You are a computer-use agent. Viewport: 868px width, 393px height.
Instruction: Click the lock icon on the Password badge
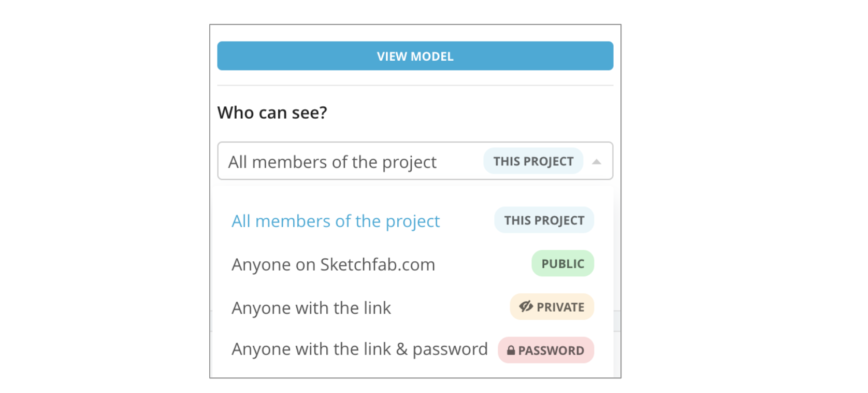(x=511, y=350)
